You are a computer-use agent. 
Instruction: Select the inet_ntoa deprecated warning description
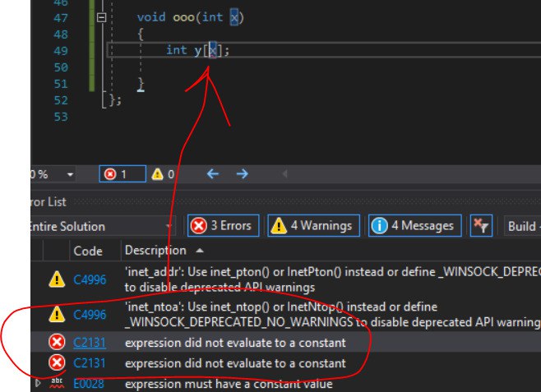click(333, 315)
